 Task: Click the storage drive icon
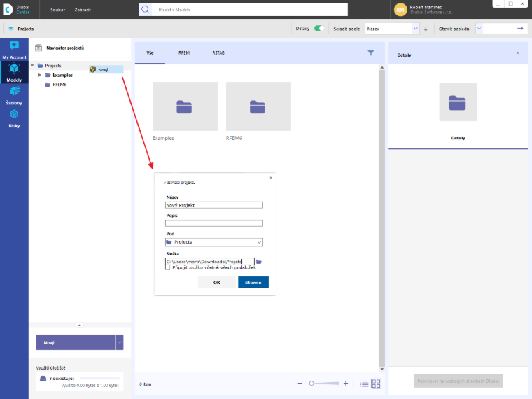tap(43, 378)
